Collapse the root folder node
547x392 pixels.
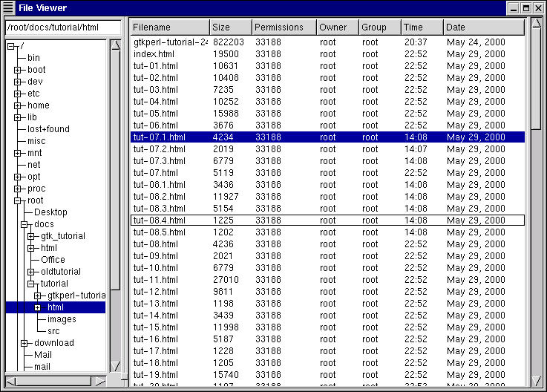tap(18, 200)
